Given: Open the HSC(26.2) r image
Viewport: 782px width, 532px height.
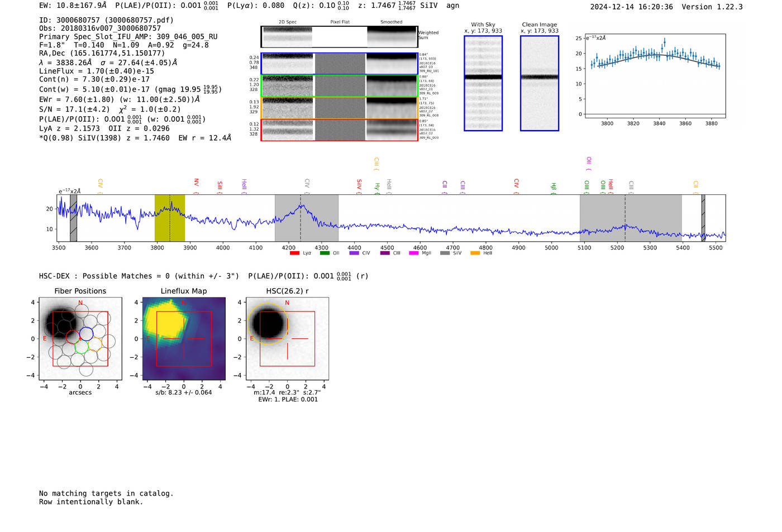Looking at the screenshot, I should click(287, 338).
